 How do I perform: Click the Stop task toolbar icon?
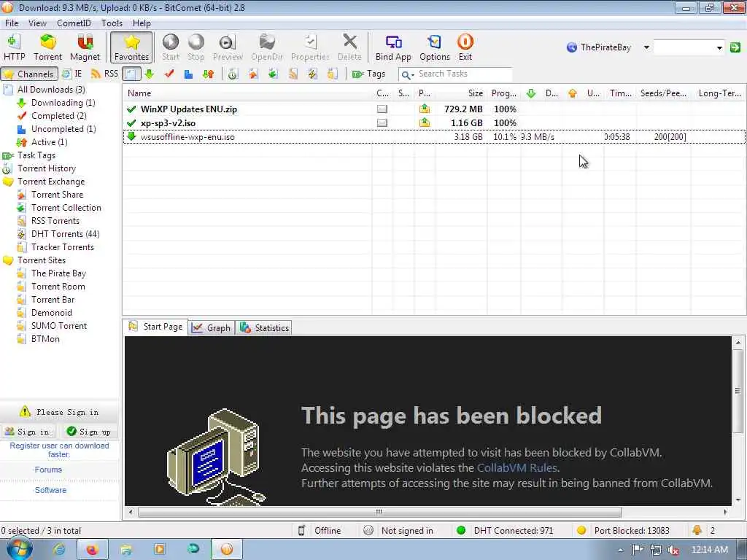(196, 47)
